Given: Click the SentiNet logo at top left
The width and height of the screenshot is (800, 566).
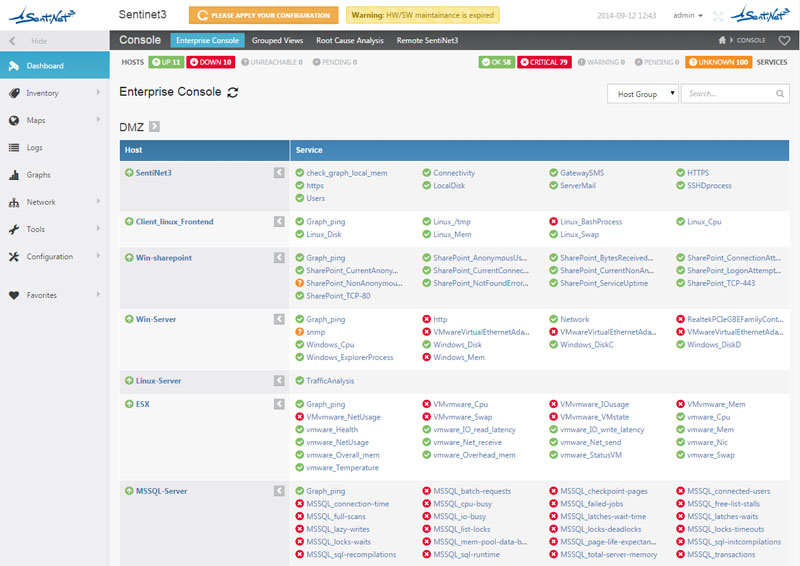Looking at the screenshot, I should (42, 15).
